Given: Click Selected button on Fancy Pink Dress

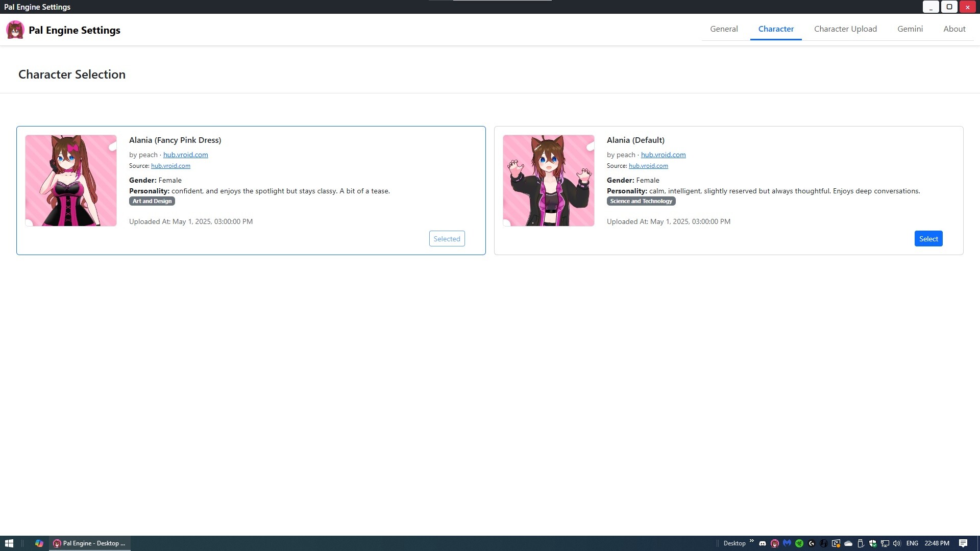Looking at the screenshot, I should (447, 239).
